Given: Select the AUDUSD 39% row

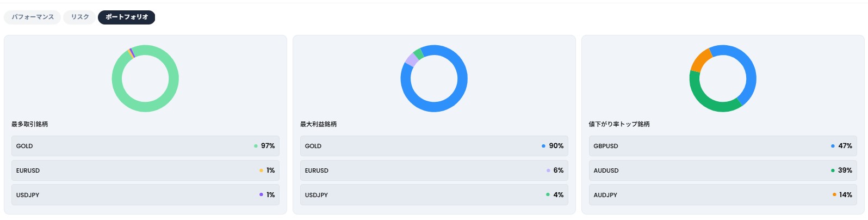Looking at the screenshot, I should pos(723,170).
